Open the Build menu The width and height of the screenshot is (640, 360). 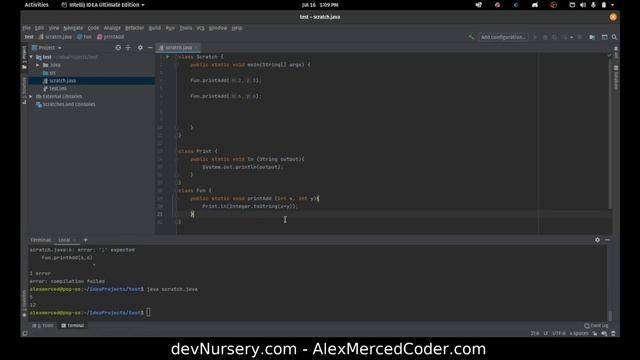[155, 28]
